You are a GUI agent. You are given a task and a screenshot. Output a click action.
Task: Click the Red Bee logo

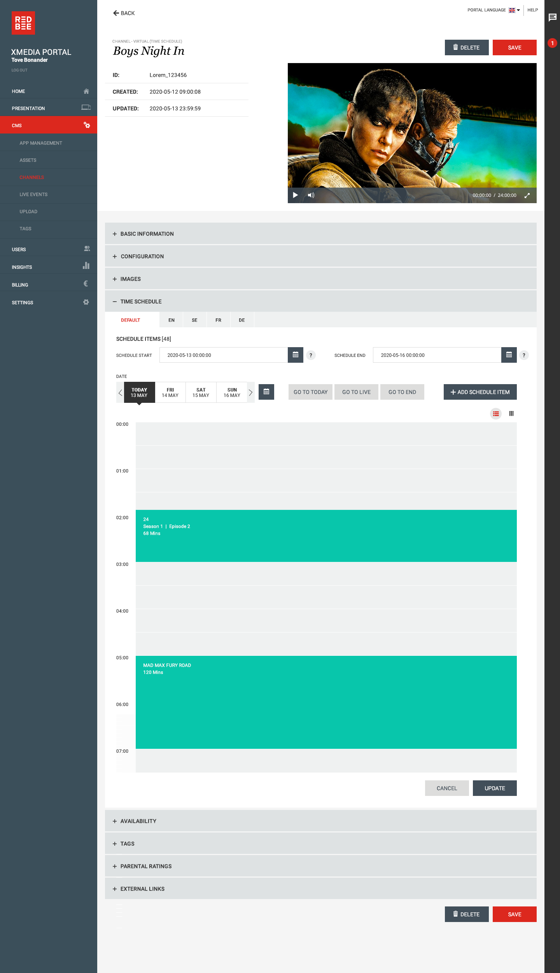(23, 23)
